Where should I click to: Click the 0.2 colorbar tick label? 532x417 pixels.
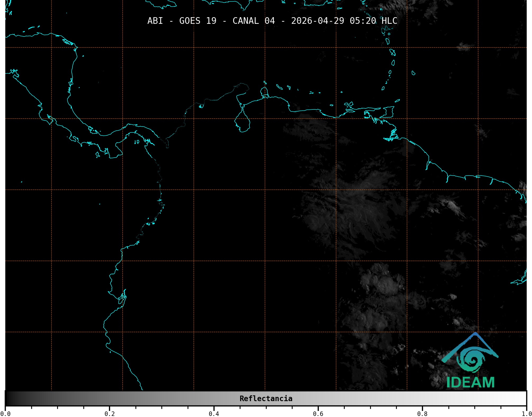(x=110, y=414)
